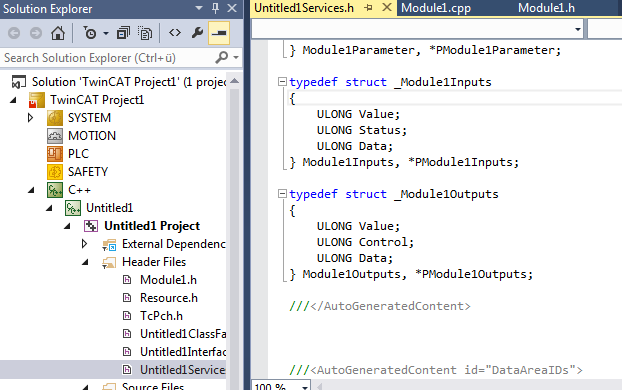Collapse _Module1Inputs struct outlining
The image size is (622, 390).
pyautogui.click(x=282, y=82)
